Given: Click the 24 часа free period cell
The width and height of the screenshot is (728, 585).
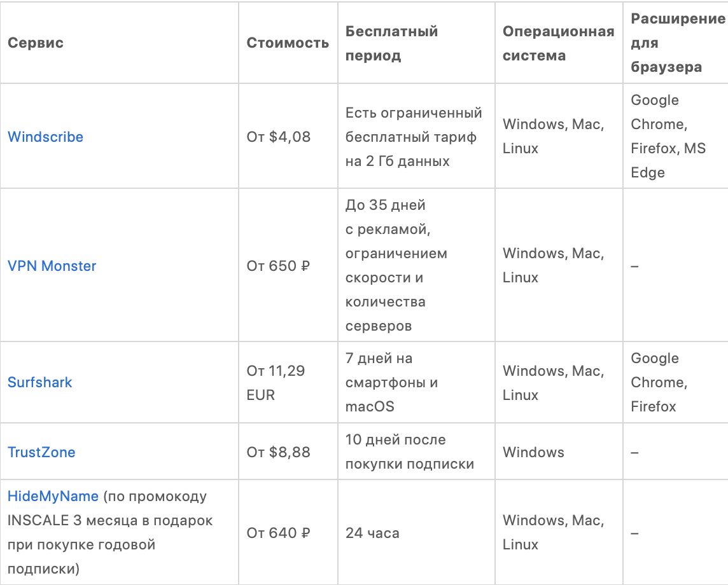Looking at the screenshot, I should tap(372, 533).
